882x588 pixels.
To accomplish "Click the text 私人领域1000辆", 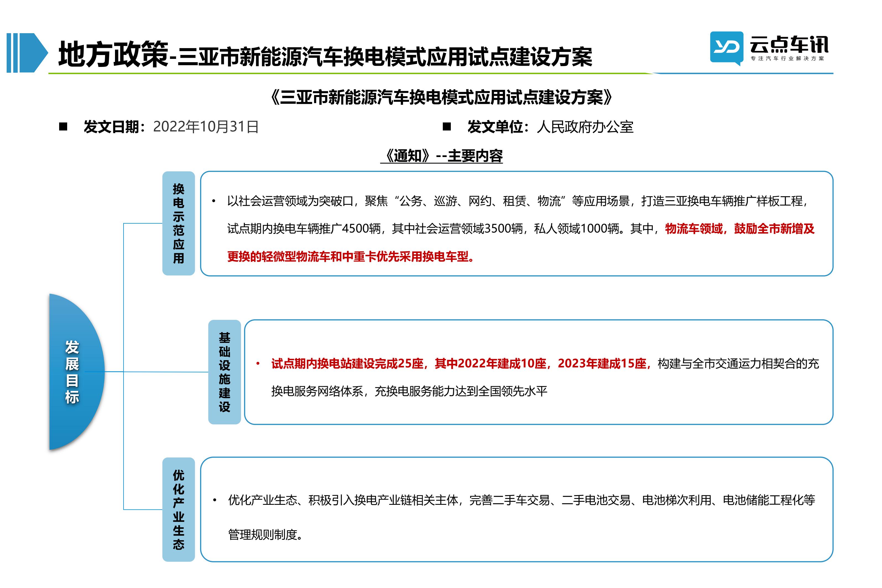I will click(x=576, y=229).
